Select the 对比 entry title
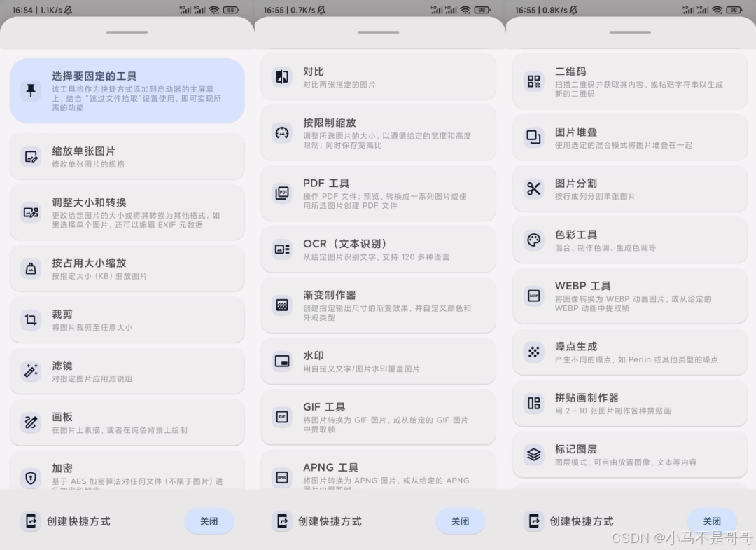The image size is (756, 550). [x=314, y=71]
